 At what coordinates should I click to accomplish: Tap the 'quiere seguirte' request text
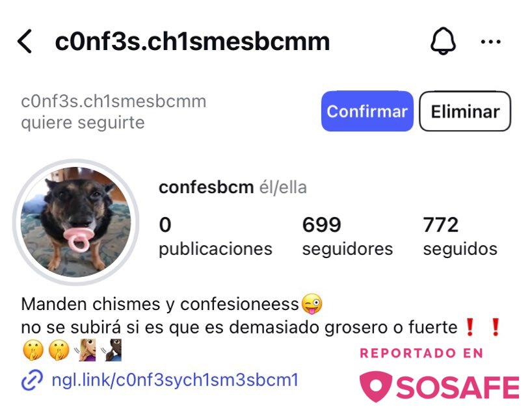coord(83,123)
